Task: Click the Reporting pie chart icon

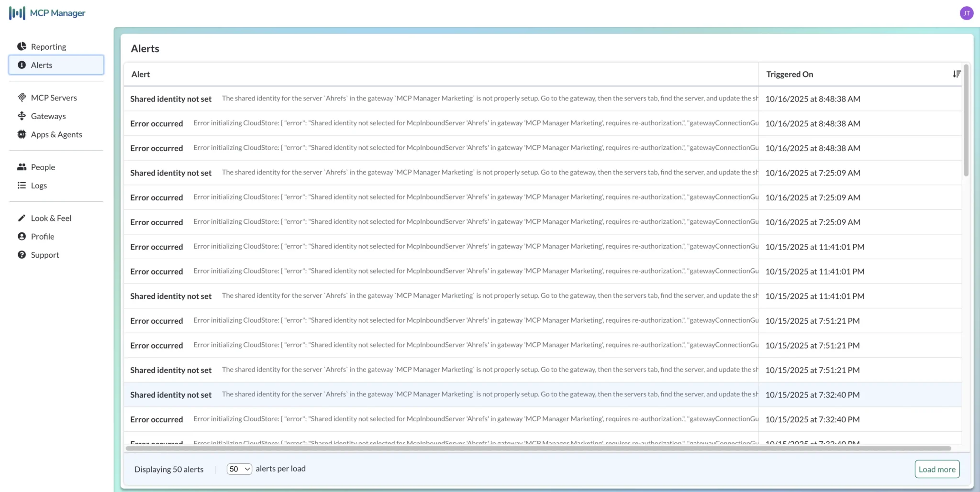Action: click(x=22, y=46)
